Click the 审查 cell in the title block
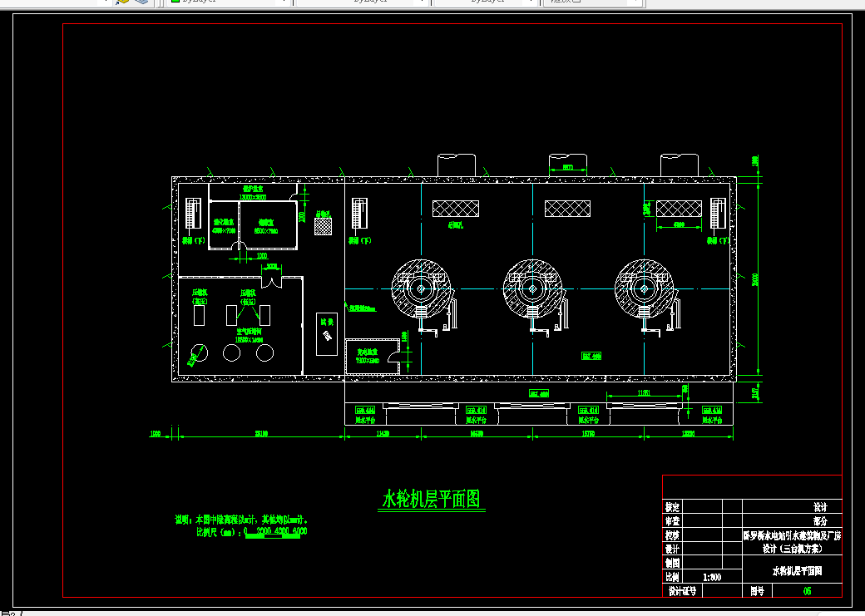 coord(673,521)
